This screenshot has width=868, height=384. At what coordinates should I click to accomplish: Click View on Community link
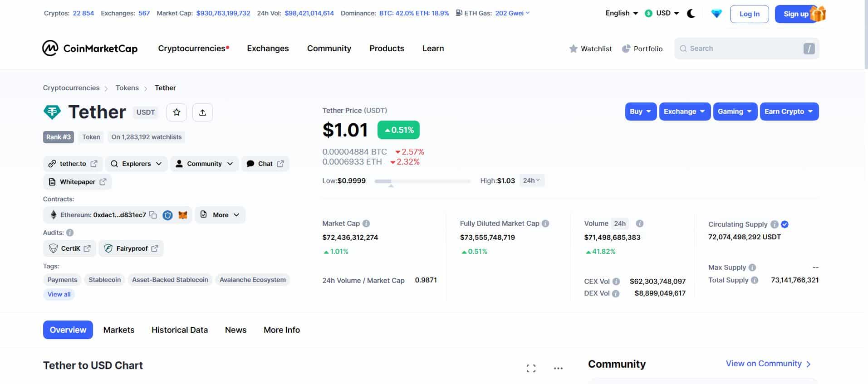click(768, 364)
